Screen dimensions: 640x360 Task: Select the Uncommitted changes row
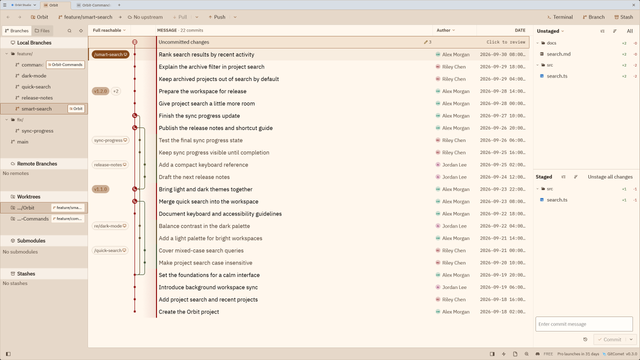click(x=309, y=42)
